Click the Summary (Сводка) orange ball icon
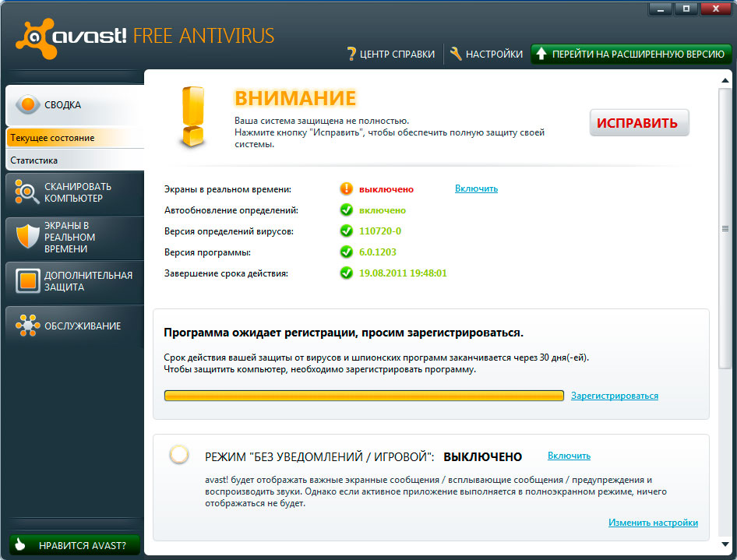 click(28, 104)
